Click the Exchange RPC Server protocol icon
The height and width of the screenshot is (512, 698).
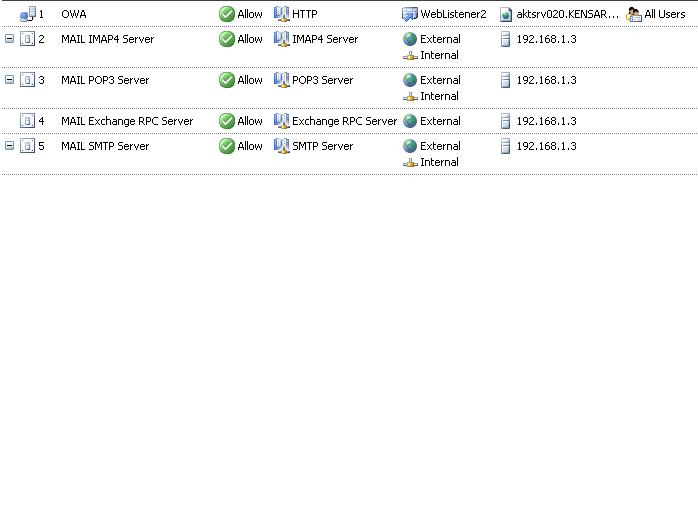coord(281,121)
